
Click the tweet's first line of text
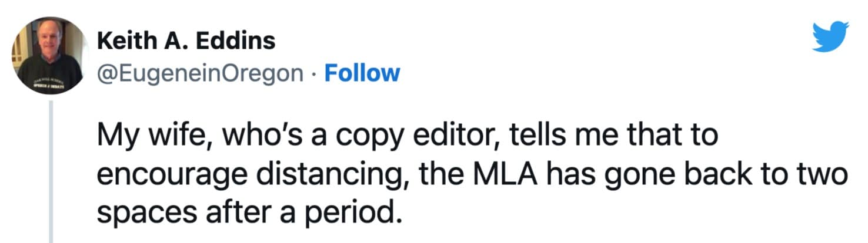[x=407, y=136]
